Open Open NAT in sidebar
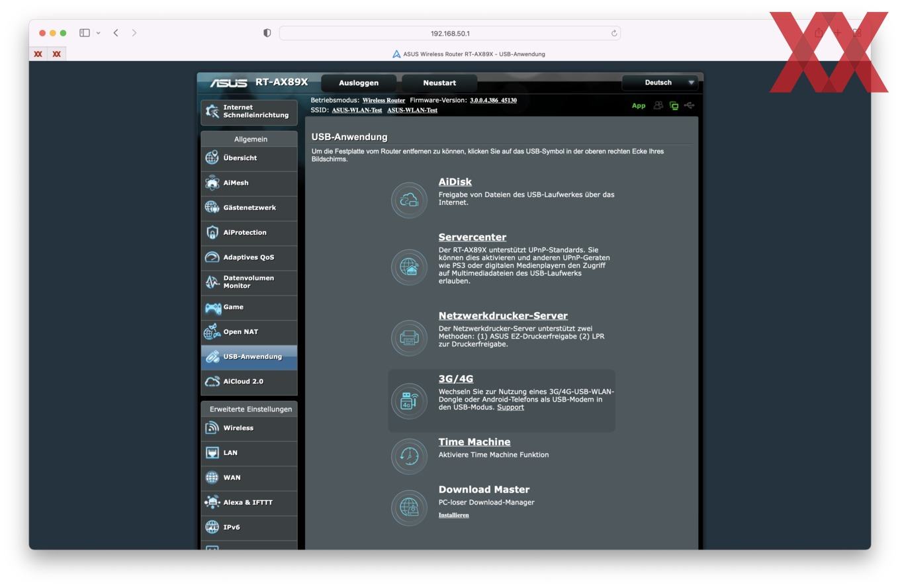Image resolution: width=900 pixels, height=588 pixels. (x=249, y=332)
